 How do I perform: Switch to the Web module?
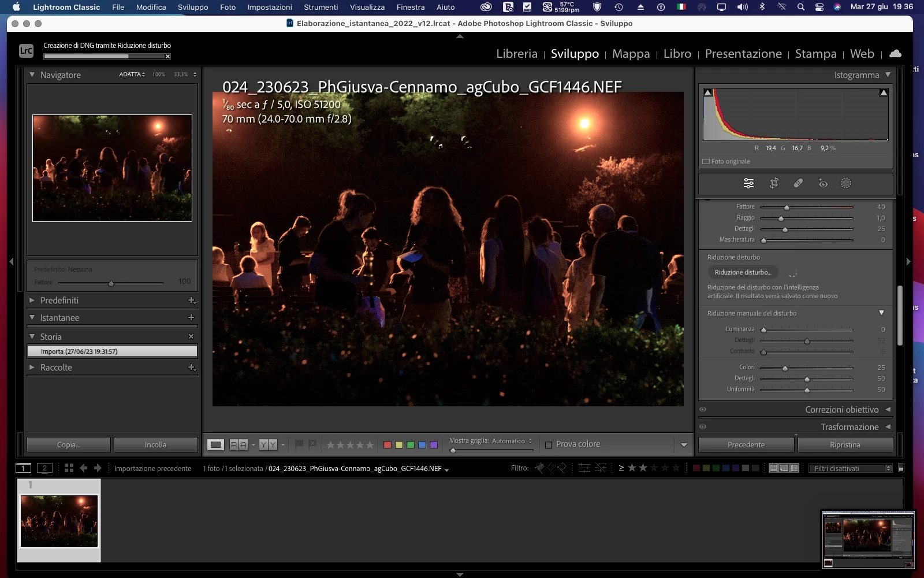[x=862, y=54]
